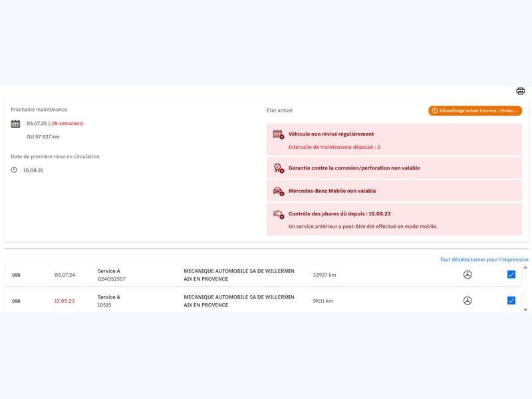Click the scroll up arrow of the service list
The height and width of the screenshot is (399, 532).
pos(525,267)
